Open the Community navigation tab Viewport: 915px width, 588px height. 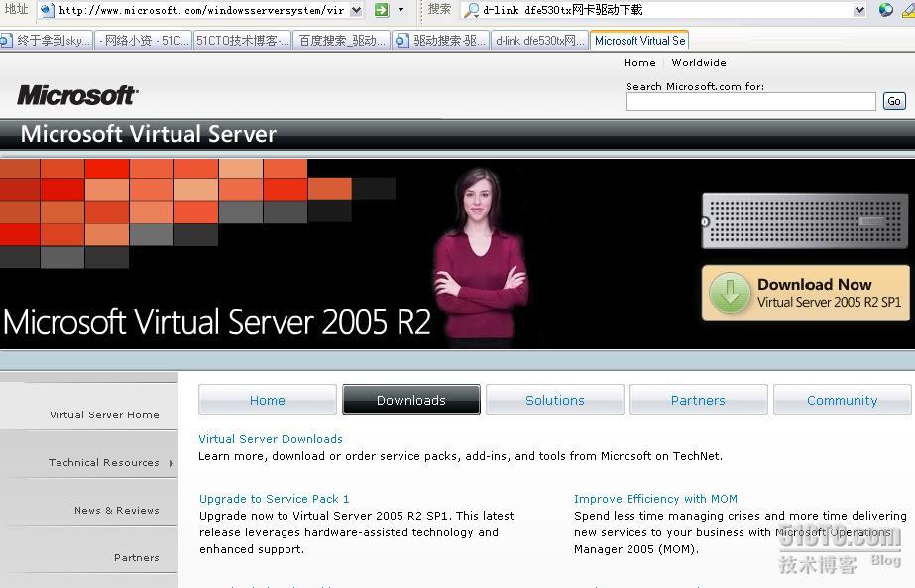click(842, 400)
